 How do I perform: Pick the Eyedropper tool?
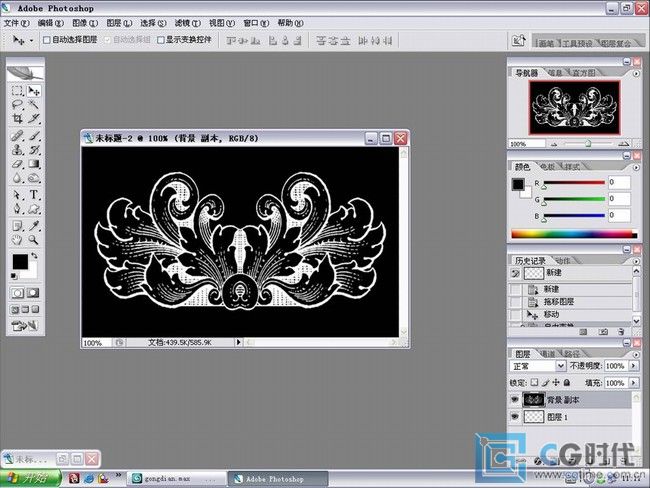pyautogui.click(x=33, y=225)
